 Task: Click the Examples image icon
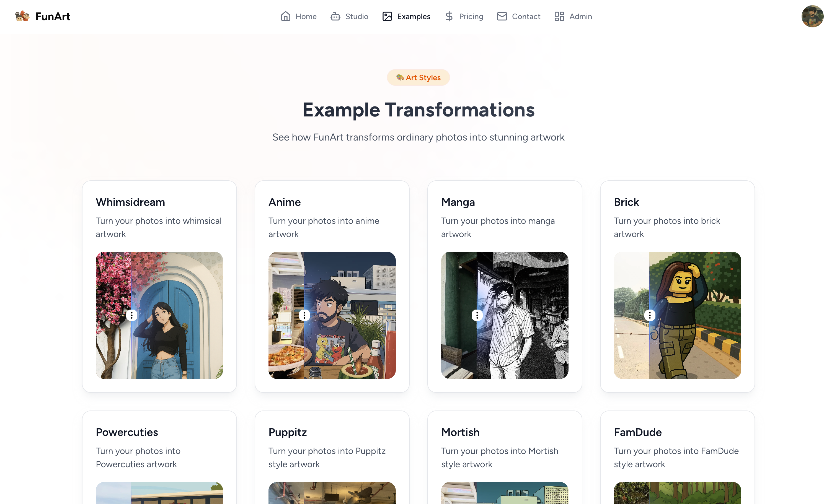point(387,16)
